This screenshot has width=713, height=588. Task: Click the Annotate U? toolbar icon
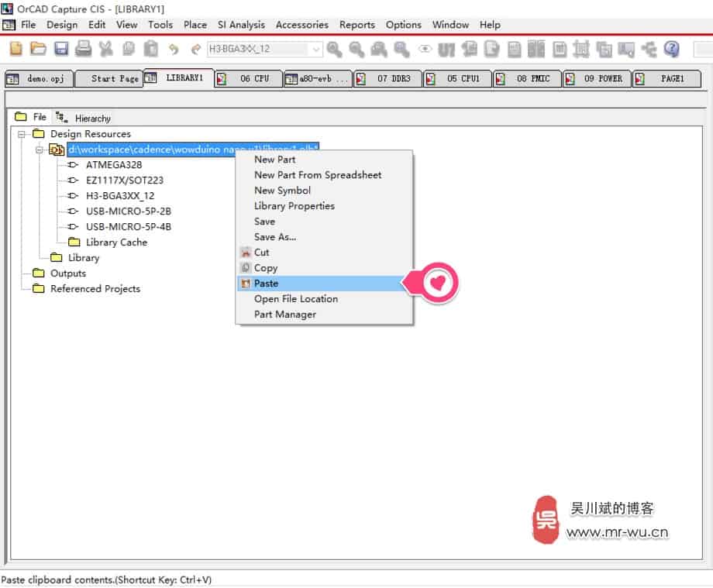tap(446, 49)
